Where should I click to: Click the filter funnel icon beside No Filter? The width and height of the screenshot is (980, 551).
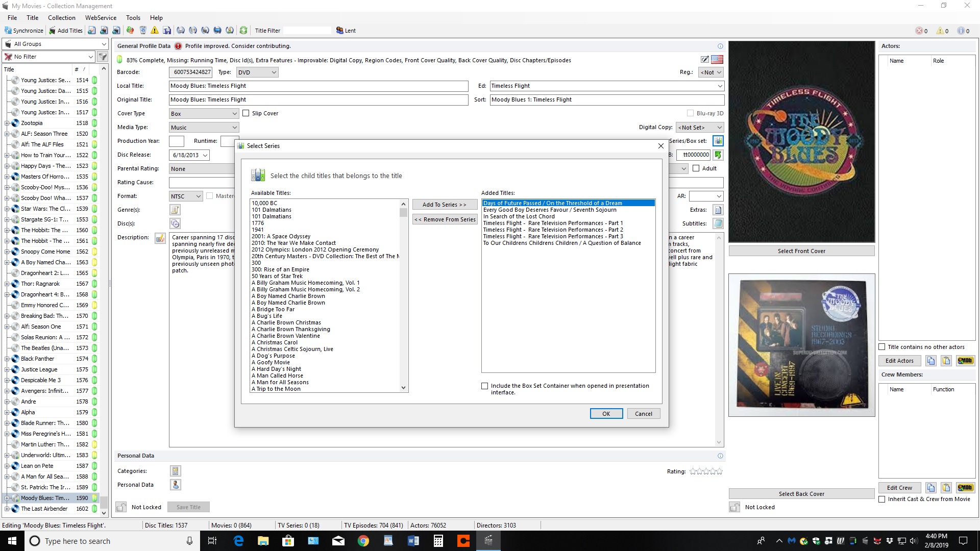click(103, 57)
